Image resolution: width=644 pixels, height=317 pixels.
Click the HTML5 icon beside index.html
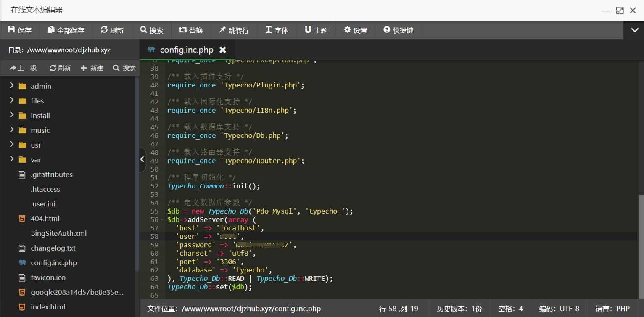click(x=22, y=307)
